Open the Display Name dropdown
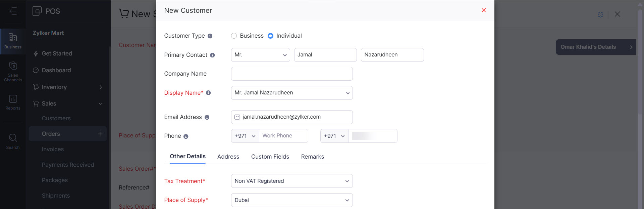This screenshot has height=209, width=644. pos(291,93)
